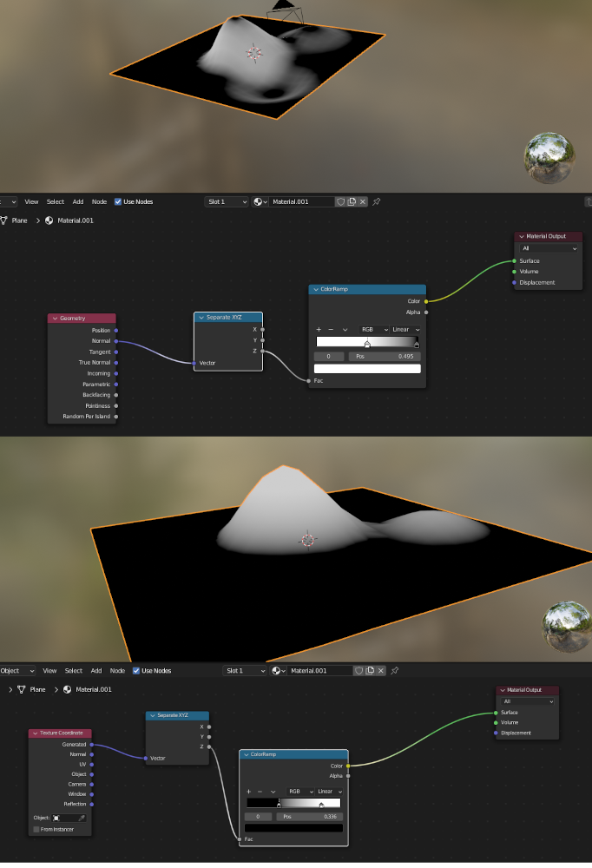Add color stop with plus in lower ColorRamp
The height and width of the screenshot is (868, 592).
(x=248, y=792)
